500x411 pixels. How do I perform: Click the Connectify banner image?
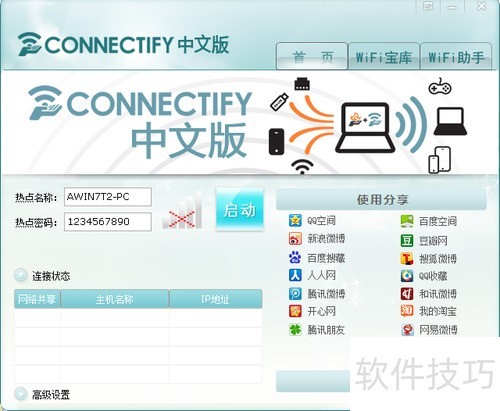(x=250, y=123)
